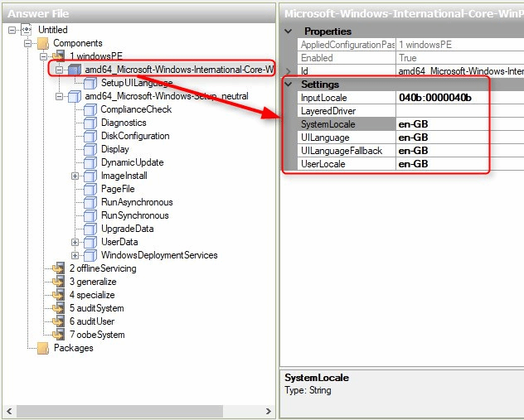
Task: Select the SetupUILanguage tree item
Action: click(136, 83)
